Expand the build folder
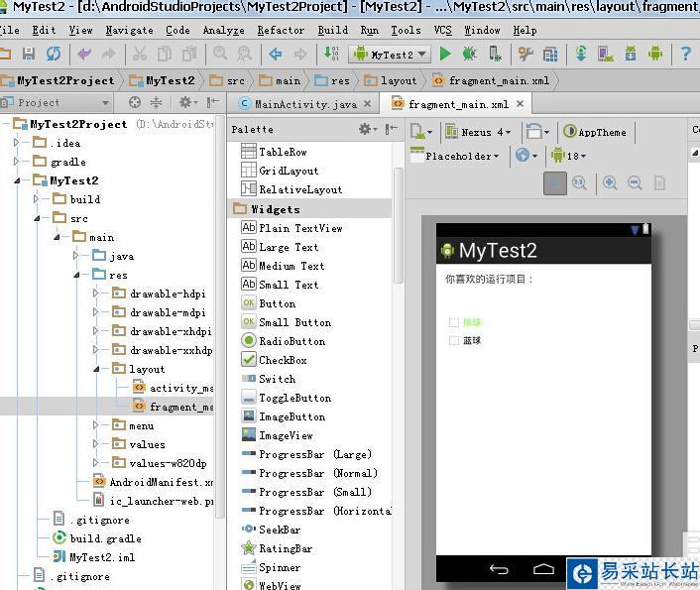This screenshot has width=700, height=590. tap(36, 199)
